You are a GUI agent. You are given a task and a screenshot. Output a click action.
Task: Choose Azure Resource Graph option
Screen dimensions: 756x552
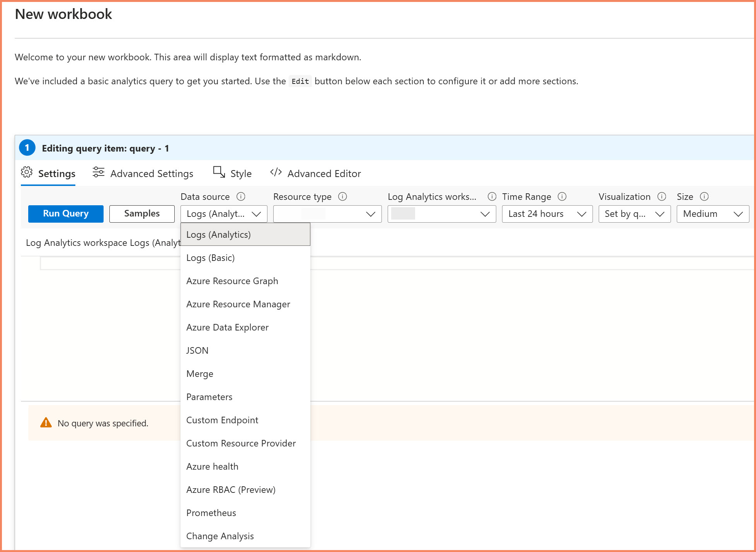tap(245, 281)
